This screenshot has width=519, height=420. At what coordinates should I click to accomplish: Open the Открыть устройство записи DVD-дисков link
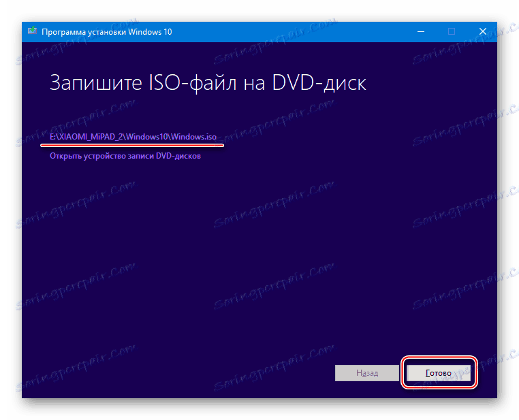point(125,156)
